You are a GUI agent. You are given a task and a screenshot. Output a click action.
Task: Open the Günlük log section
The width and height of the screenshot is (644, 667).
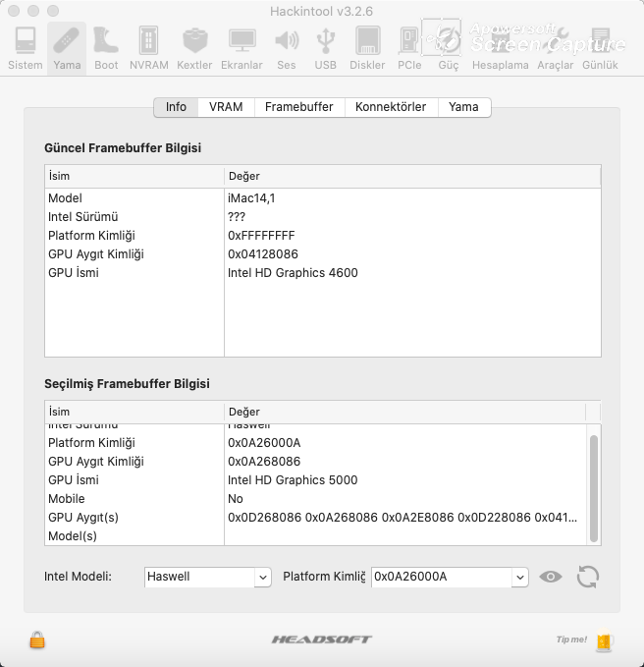[600, 47]
